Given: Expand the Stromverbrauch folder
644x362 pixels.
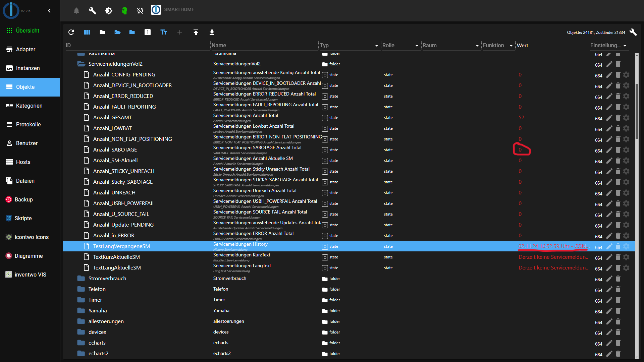Looking at the screenshot, I should 81,278.
